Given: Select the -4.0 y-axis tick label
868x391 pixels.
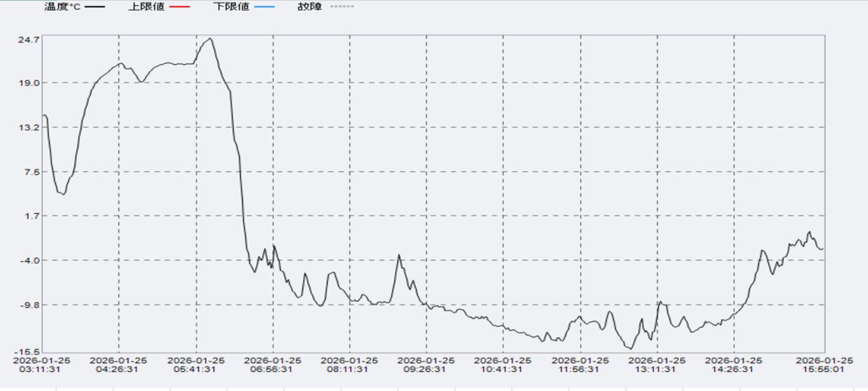Looking at the screenshot, I should [29, 260].
